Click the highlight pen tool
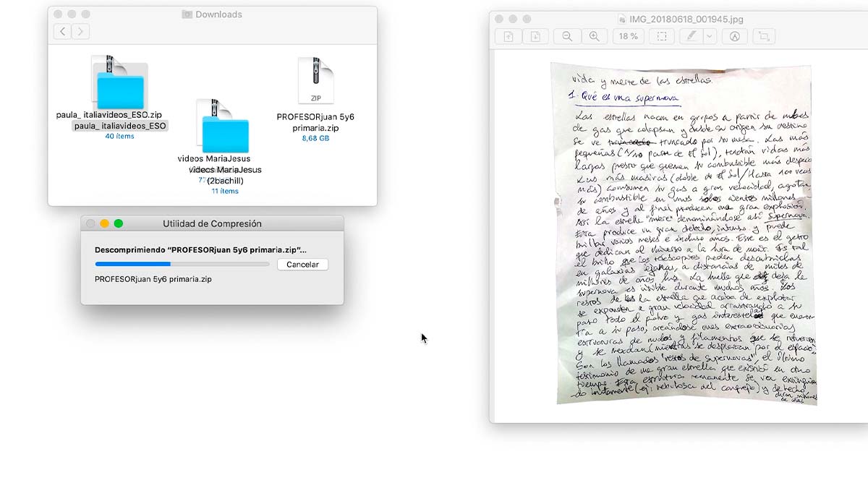 (692, 36)
